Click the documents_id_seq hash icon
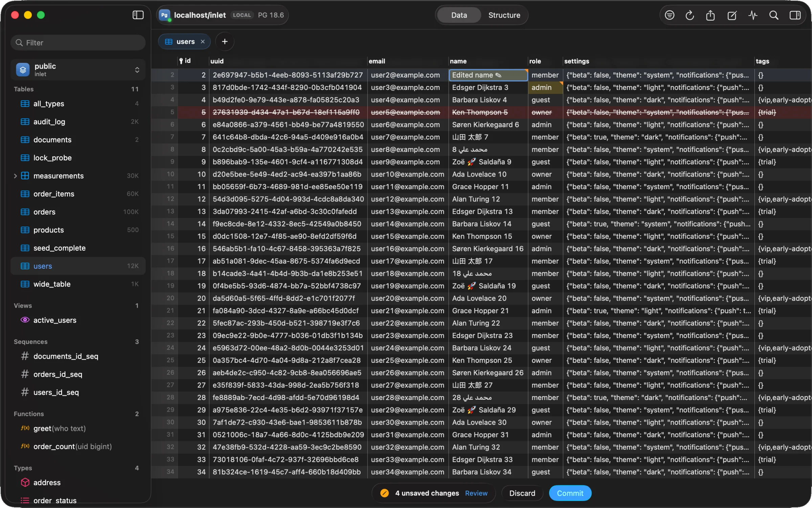Viewport: 812px width, 508px height. [25, 356]
